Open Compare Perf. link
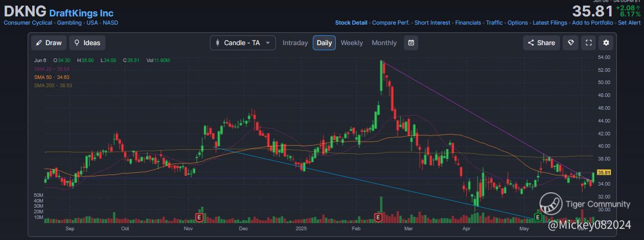The width and height of the screenshot is (644, 240). 391,23
